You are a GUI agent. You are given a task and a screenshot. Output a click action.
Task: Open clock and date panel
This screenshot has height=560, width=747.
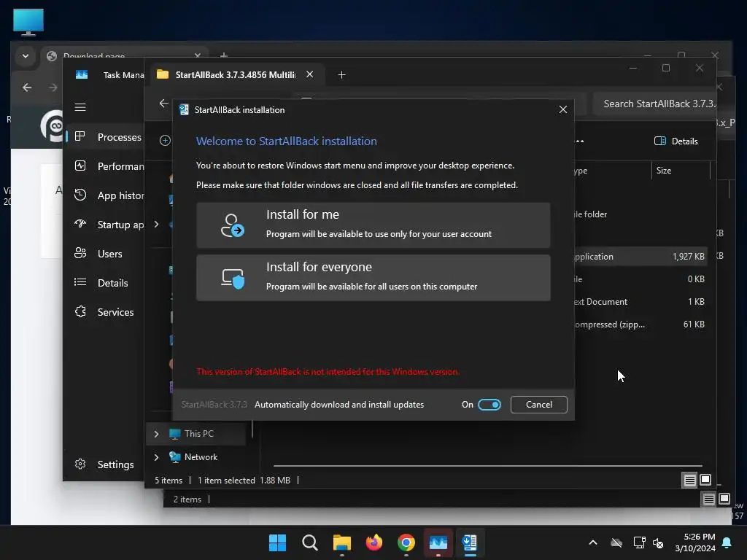695,542
